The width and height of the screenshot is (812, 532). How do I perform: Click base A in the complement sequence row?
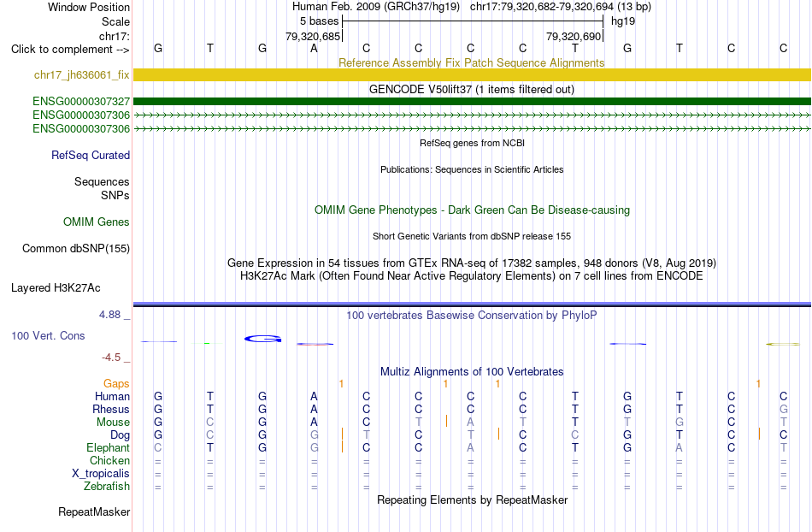[314, 48]
